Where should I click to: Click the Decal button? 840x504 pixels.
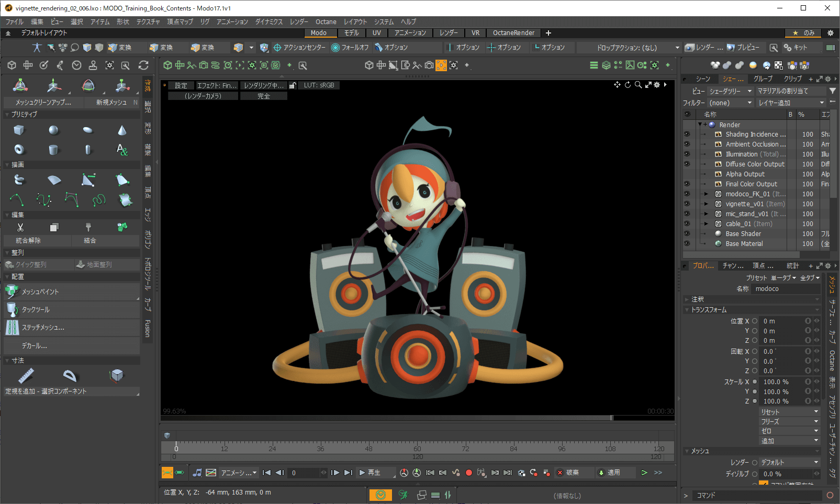coord(72,345)
